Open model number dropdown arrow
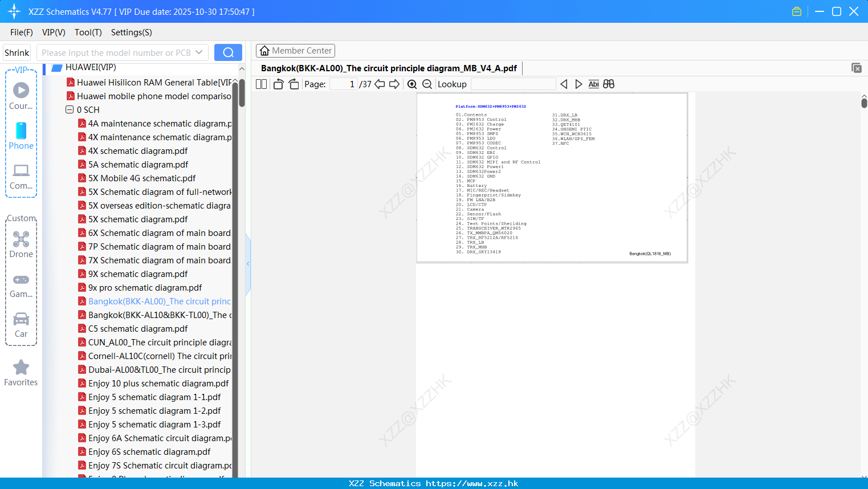 [199, 52]
